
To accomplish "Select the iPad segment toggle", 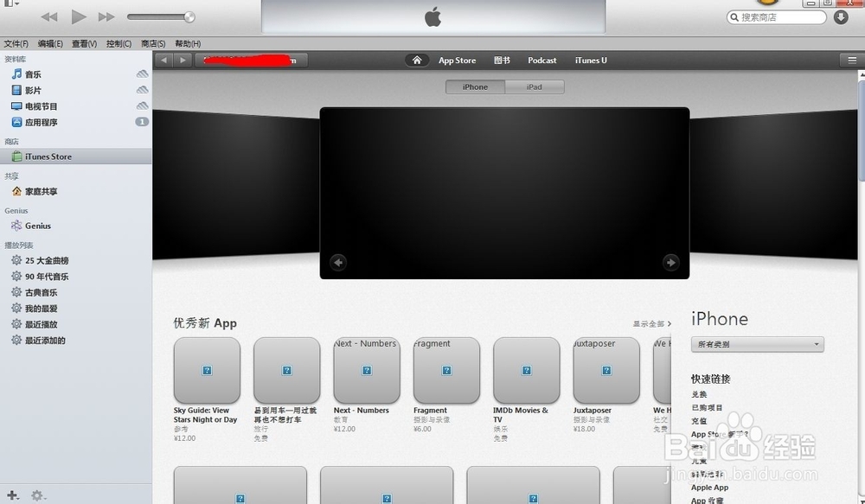I will (534, 86).
